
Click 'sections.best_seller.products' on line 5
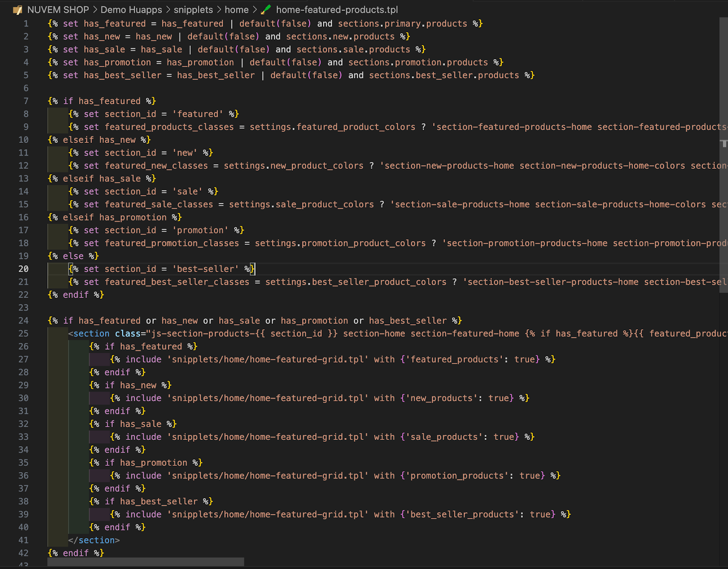click(444, 75)
